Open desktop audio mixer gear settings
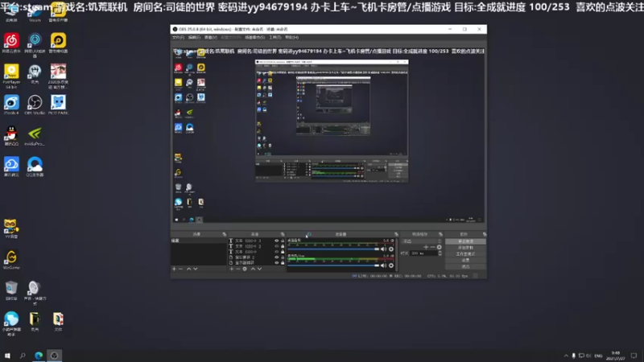 pos(391,249)
